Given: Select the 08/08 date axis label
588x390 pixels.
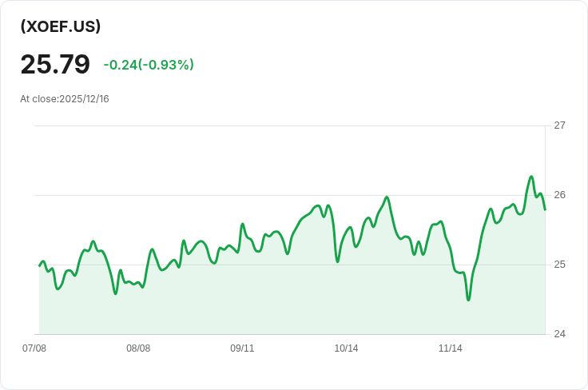Looking at the screenshot, I should [x=138, y=348].
